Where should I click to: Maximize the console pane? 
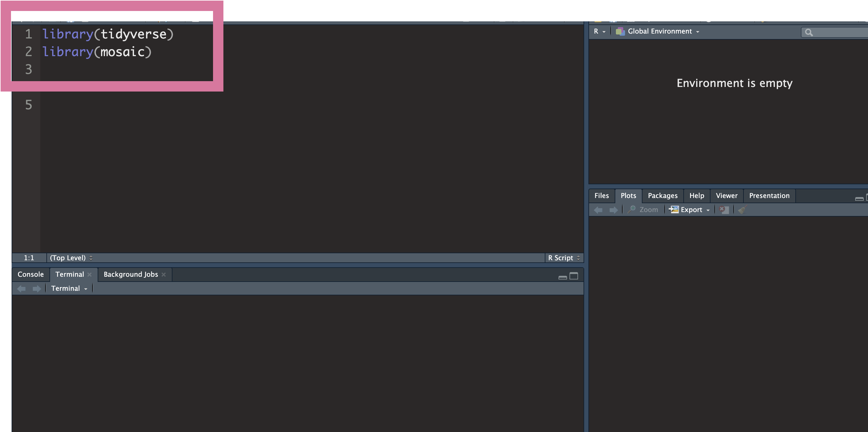pyautogui.click(x=573, y=276)
